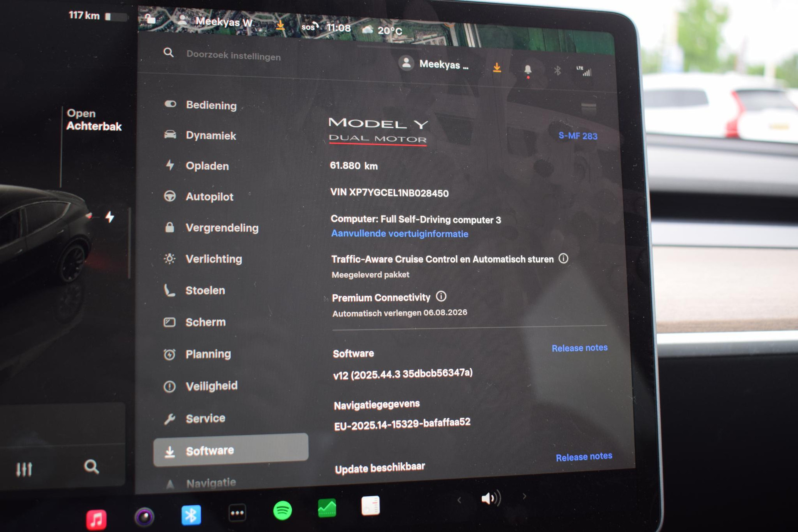Viewport: 798px width, 532px height.
Task: Open the Meekyas W profile in status bar
Action: point(215,21)
